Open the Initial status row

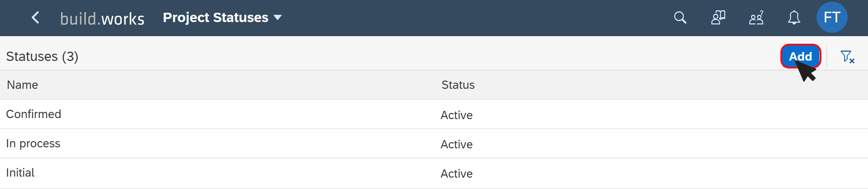pos(434,173)
